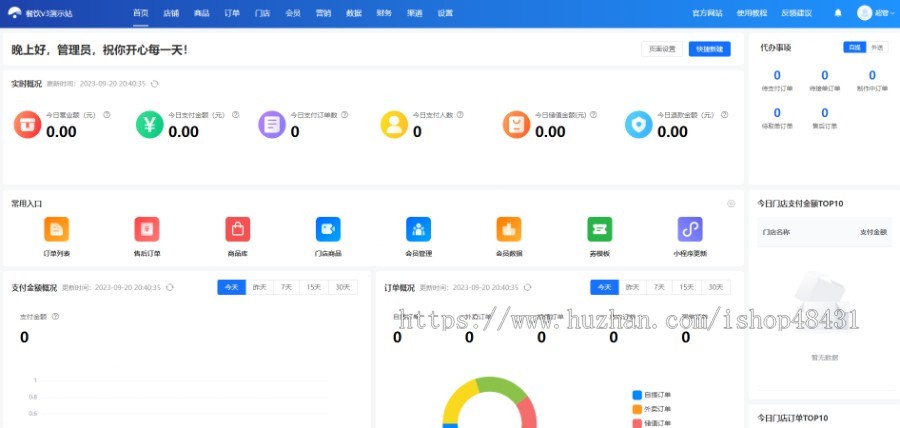This screenshot has width=900, height=428.
Task: Click the help icon beside 今日支付金额
Action: pyautogui.click(x=235, y=115)
